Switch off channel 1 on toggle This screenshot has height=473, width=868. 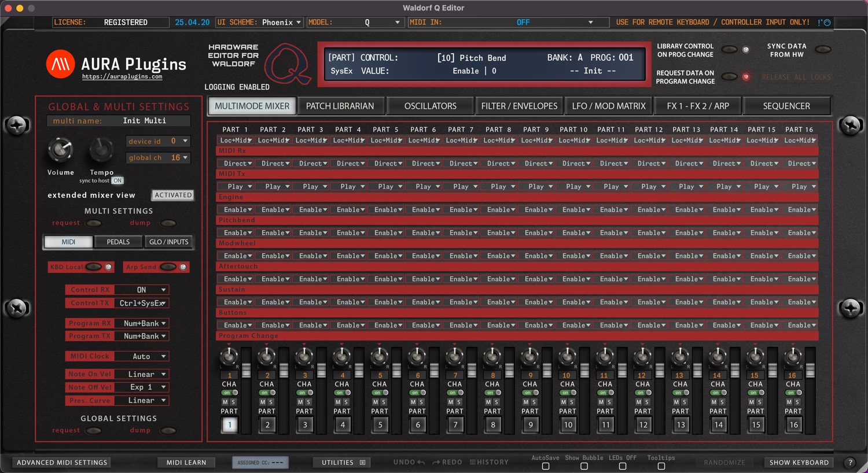click(x=230, y=393)
